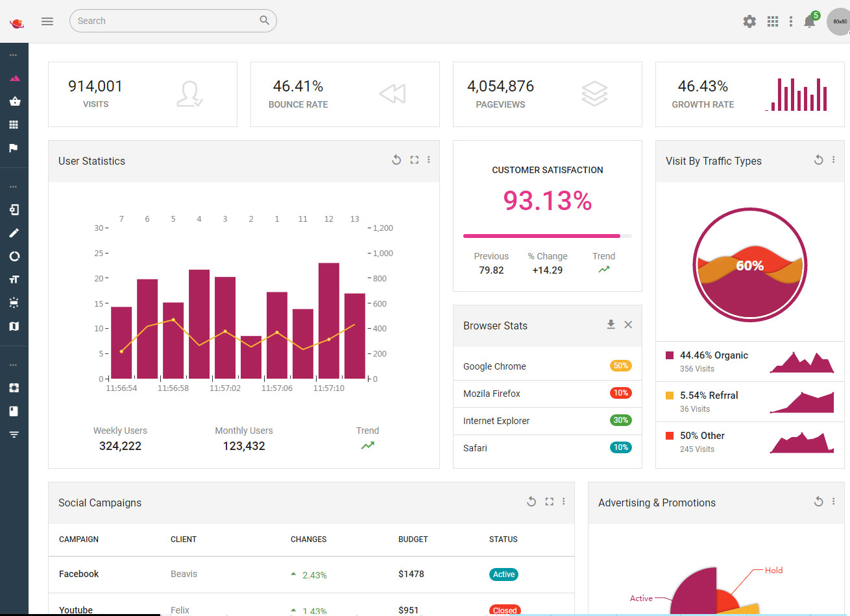The height and width of the screenshot is (616, 850).
Task: Open the apps grid in top bar
Action: [x=772, y=21]
